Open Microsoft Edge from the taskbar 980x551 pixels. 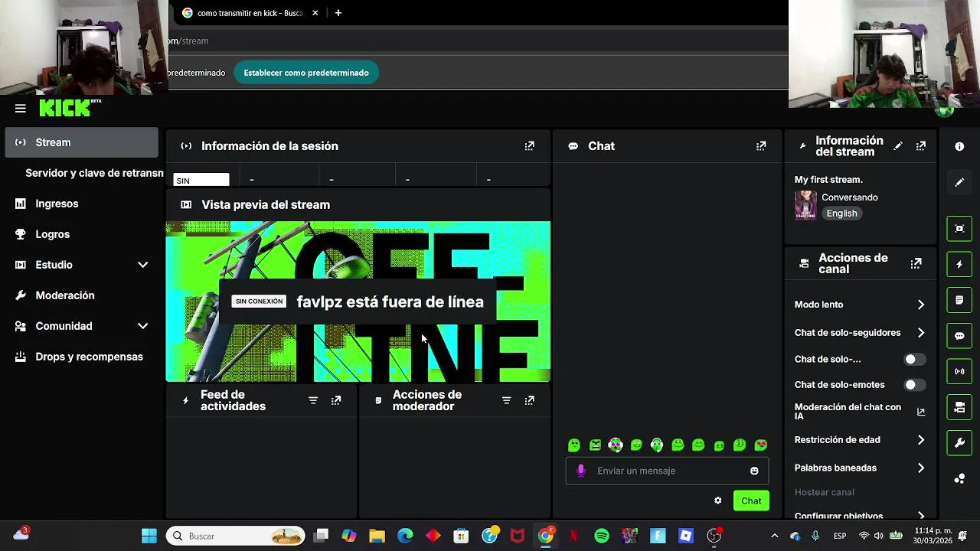[x=405, y=536]
